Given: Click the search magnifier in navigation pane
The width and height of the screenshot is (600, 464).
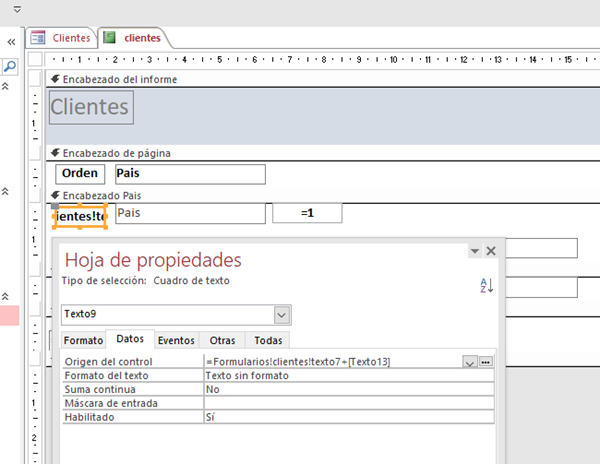Looking at the screenshot, I should (x=10, y=66).
